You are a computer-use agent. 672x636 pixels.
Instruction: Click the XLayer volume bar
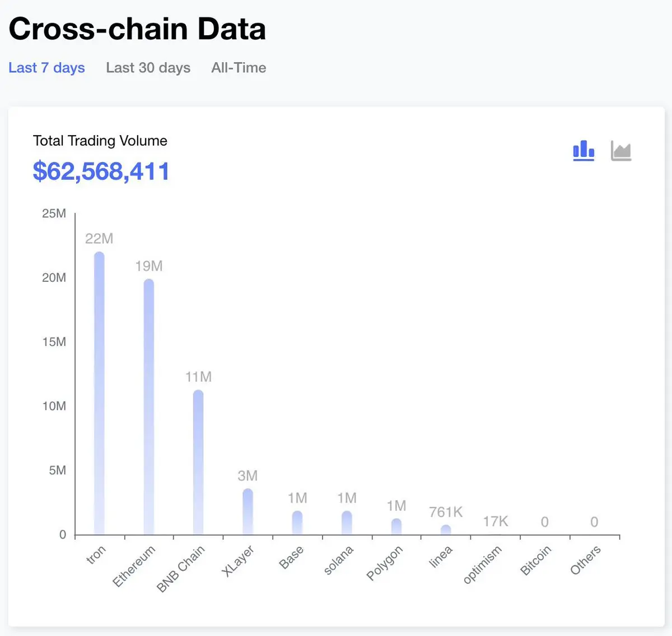coord(248,512)
